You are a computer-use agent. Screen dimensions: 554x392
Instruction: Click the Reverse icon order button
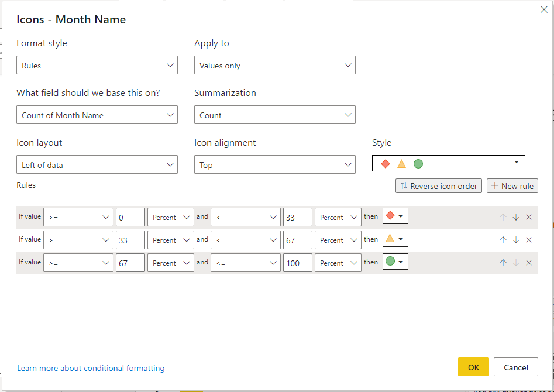439,186
